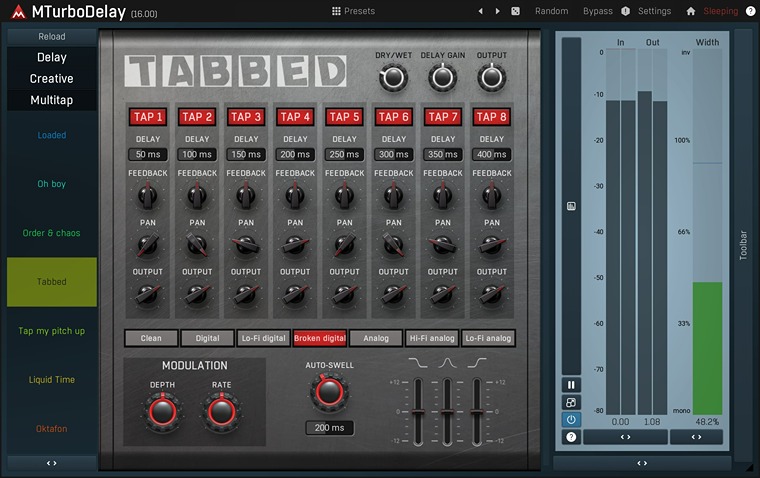The width and height of the screenshot is (760, 478).
Task: Choose the Broken digital mode
Action: [x=320, y=338]
